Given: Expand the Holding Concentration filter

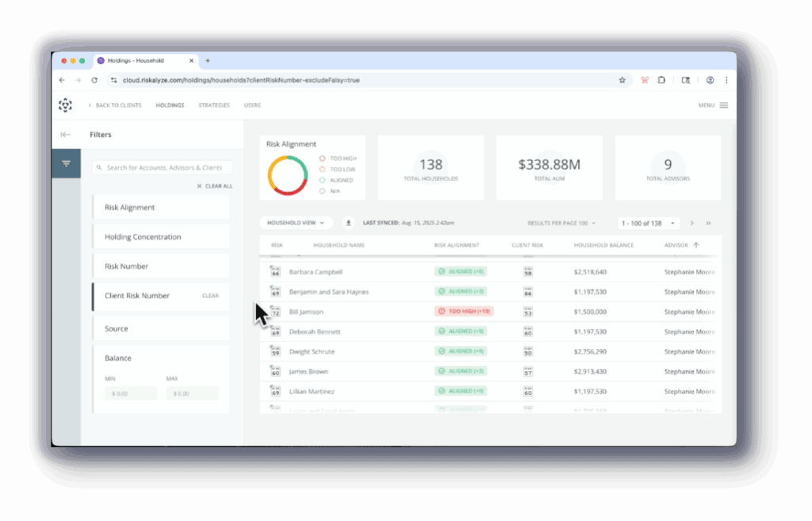Looking at the screenshot, I should click(160, 236).
